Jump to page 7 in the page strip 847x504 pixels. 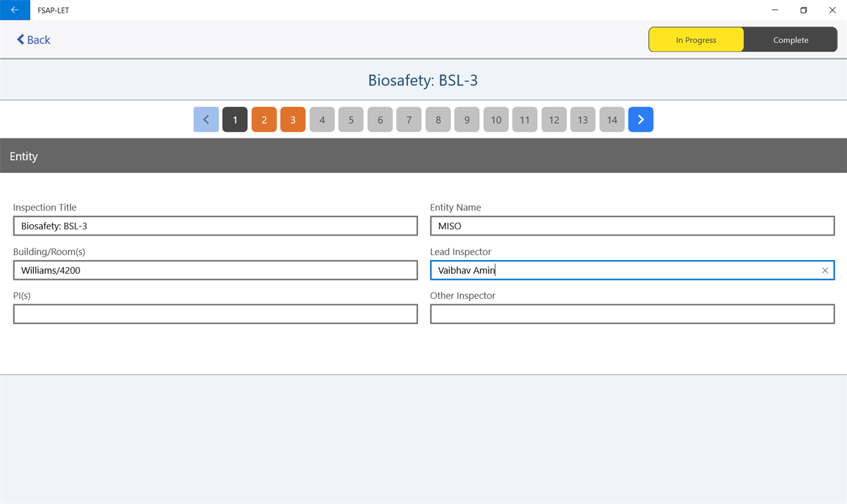point(409,119)
